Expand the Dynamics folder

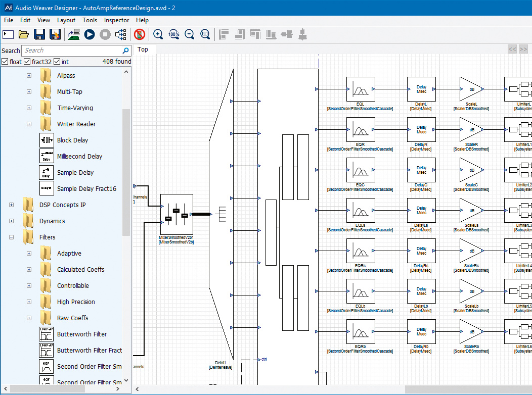(x=11, y=221)
